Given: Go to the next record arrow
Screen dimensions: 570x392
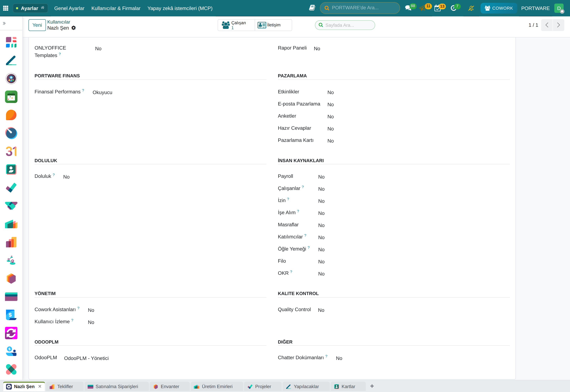Looking at the screenshot, I should [558, 25].
